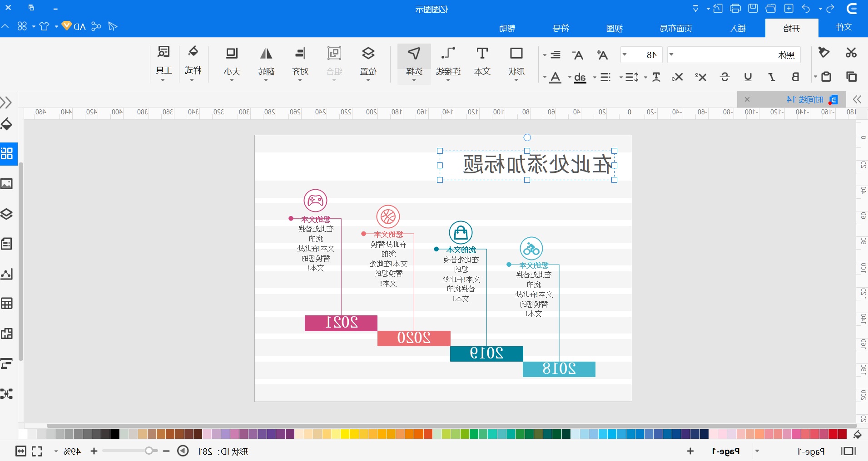Close the 时间线 14 document tab

[747, 99]
